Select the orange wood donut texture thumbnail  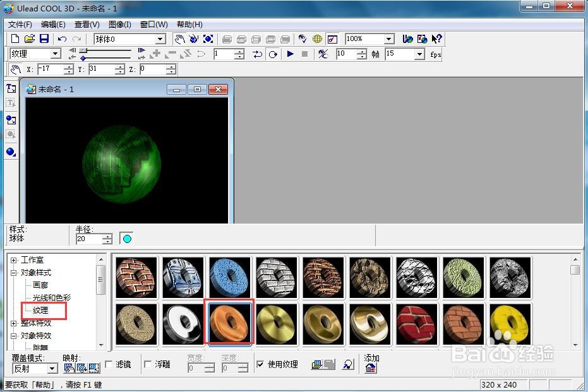(x=229, y=324)
